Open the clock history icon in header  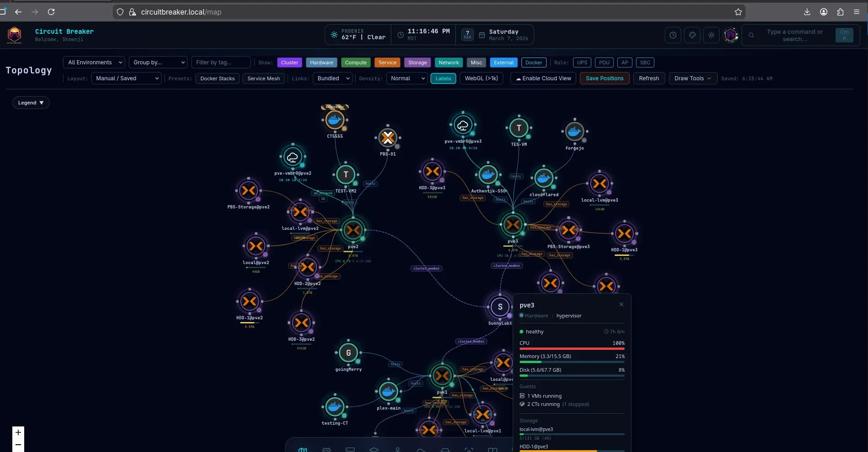pyautogui.click(x=673, y=35)
